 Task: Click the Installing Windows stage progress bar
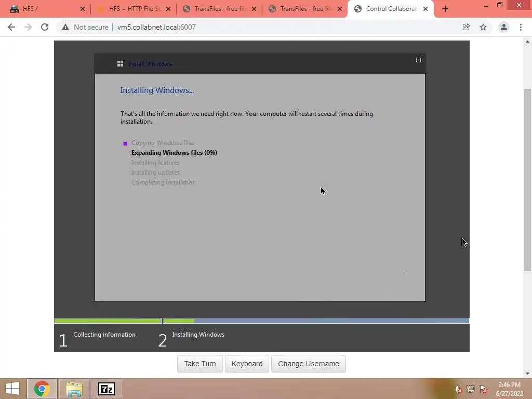[316, 321]
